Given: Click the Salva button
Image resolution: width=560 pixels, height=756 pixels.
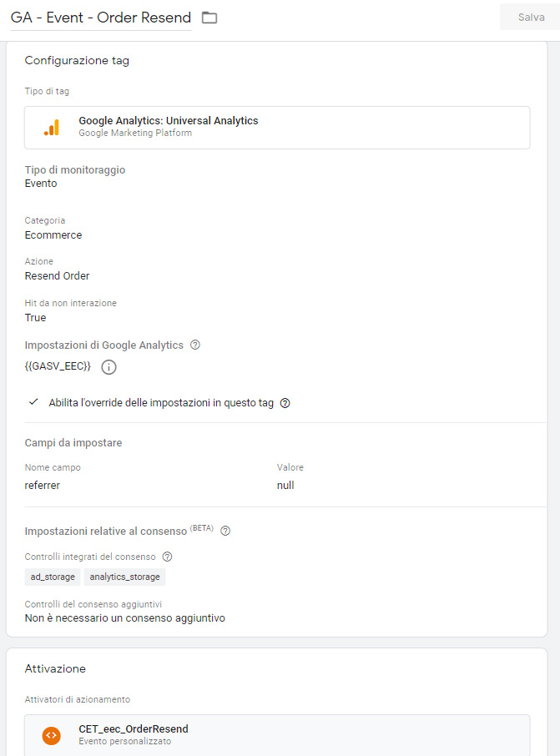Looking at the screenshot, I should coord(530,18).
